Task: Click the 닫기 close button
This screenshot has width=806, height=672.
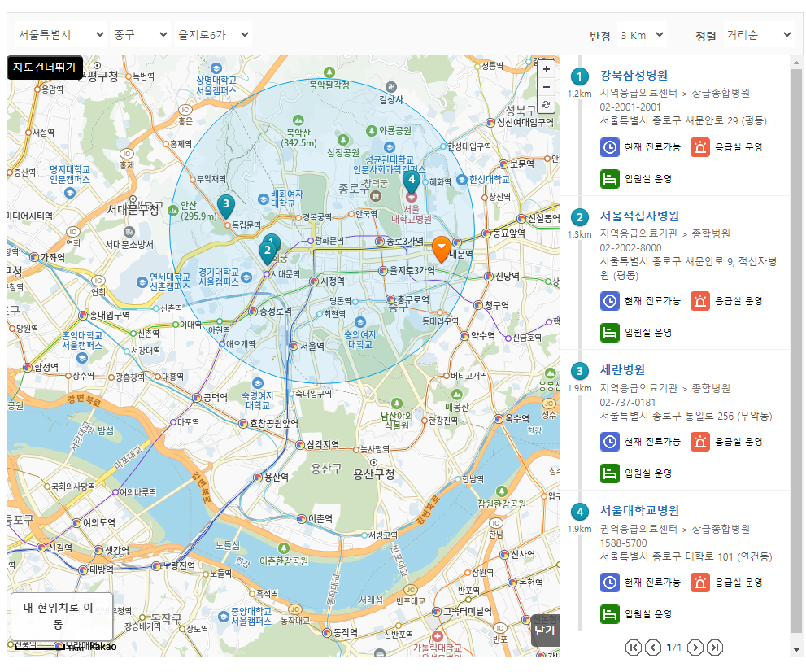Action: pyautogui.click(x=545, y=630)
